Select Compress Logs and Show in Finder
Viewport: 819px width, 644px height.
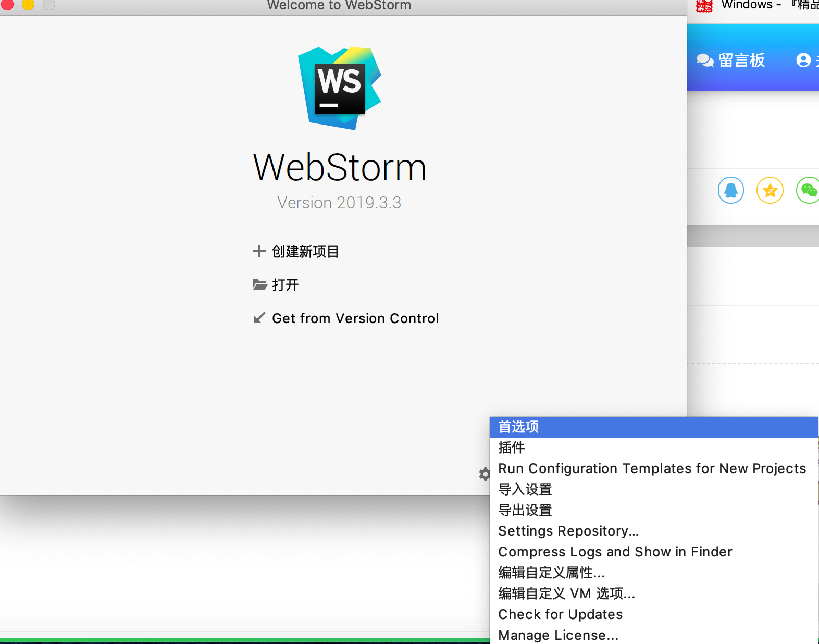pyautogui.click(x=654, y=552)
